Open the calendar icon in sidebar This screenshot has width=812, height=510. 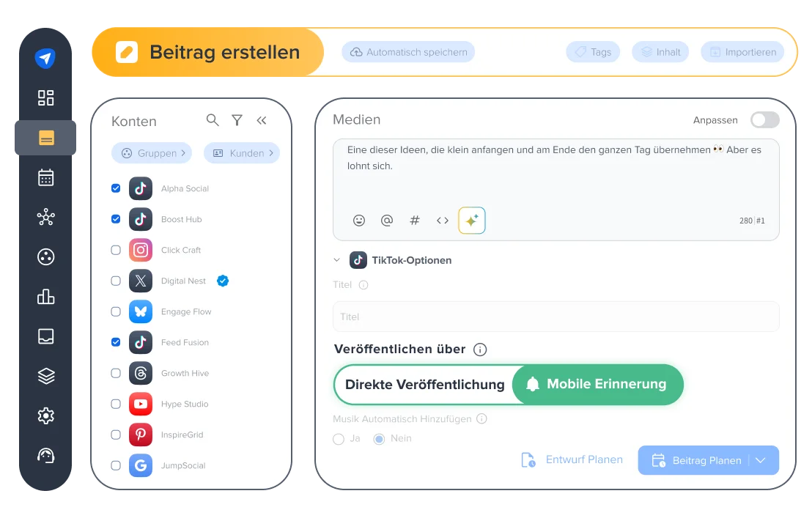click(45, 177)
